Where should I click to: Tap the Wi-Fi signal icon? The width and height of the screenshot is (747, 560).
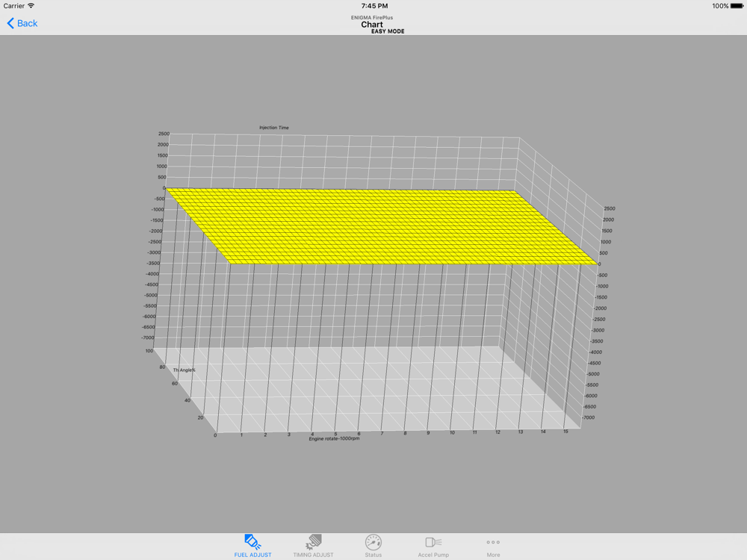[x=31, y=6]
